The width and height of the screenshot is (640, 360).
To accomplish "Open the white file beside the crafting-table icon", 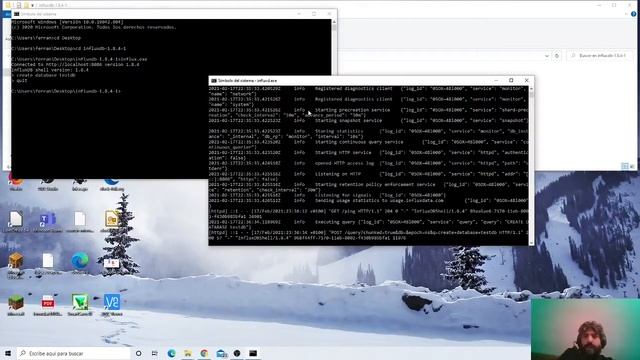I will click(48, 263).
